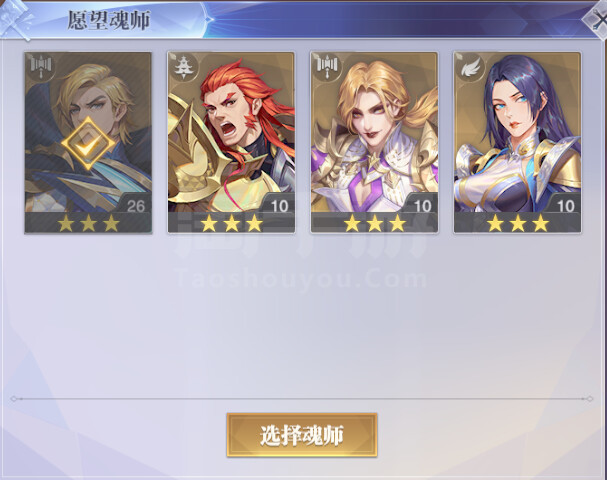Click level 10 badge on red-haired warrior card
Image resolution: width=607 pixels, height=480 pixels.
(279, 205)
